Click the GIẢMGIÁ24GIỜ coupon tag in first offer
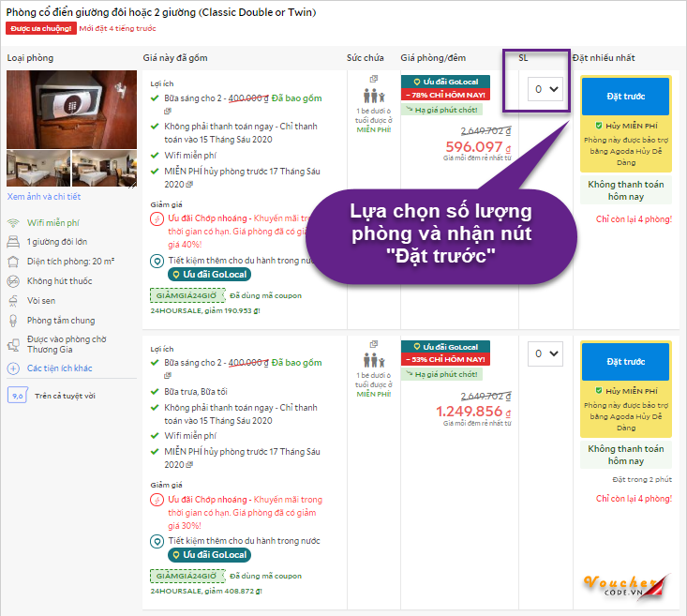687x616 pixels. point(187,294)
